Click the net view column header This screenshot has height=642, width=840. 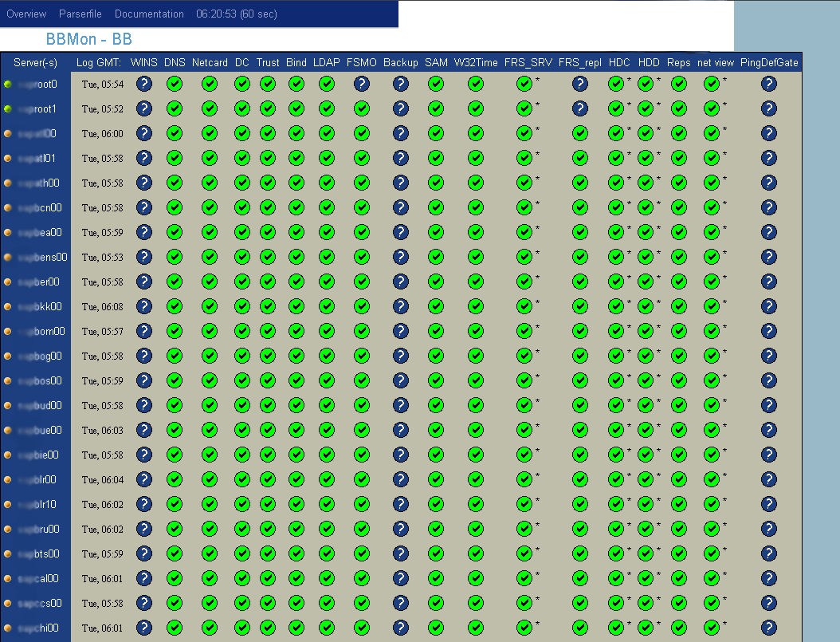[715, 63]
